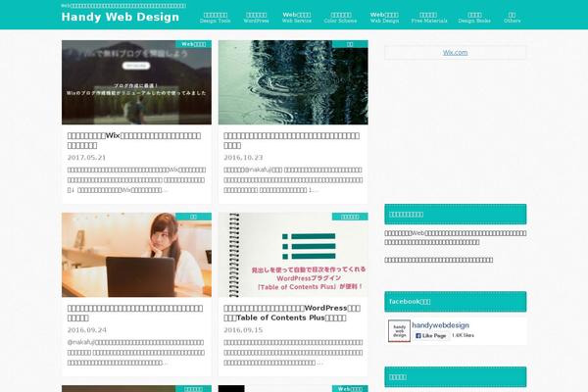Click the date 2017.05.21
The width and height of the screenshot is (588, 392).
(x=86, y=158)
